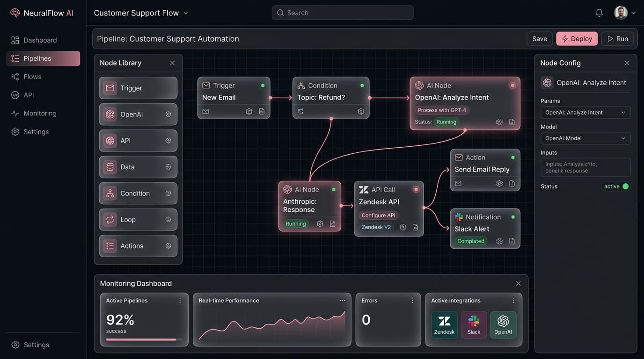Click the Loop node icon in the library
Viewport: 644px width, 359px height.
(110, 219)
